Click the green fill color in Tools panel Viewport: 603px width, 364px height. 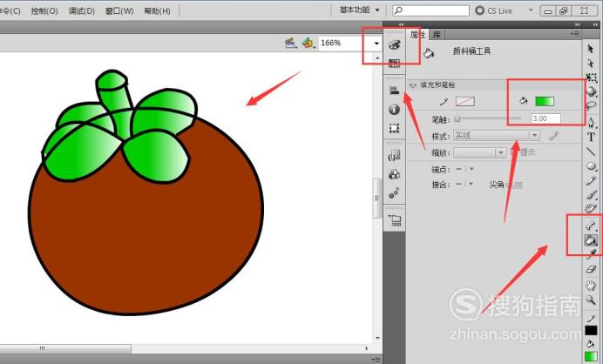pyautogui.click(x=591, y=357)
